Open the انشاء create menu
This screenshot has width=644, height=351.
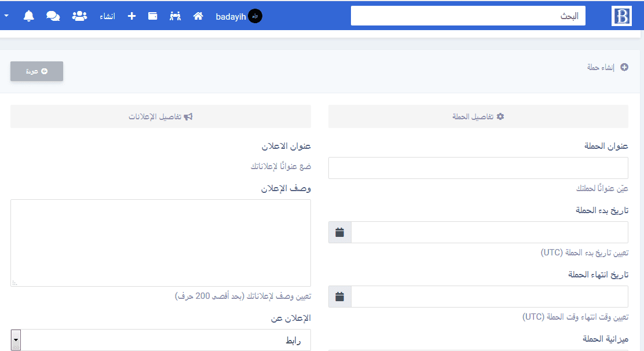(107, 16)
